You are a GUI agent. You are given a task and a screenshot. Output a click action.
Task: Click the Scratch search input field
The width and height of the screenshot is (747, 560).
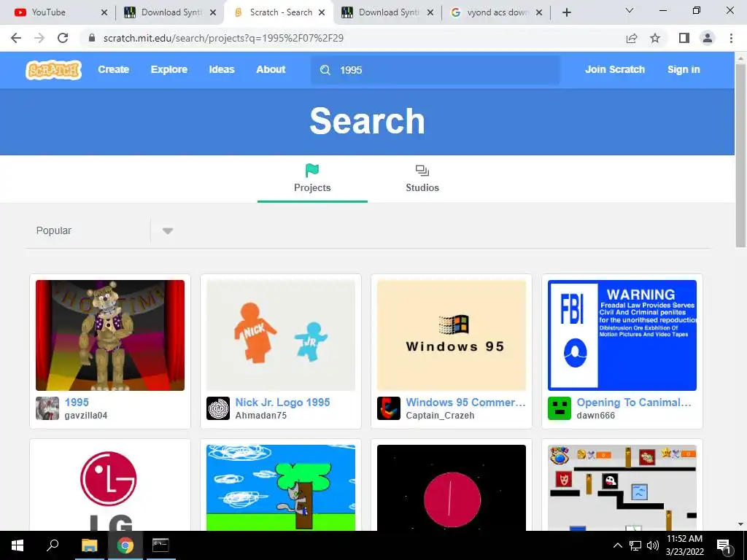click(x=436, y=70)
